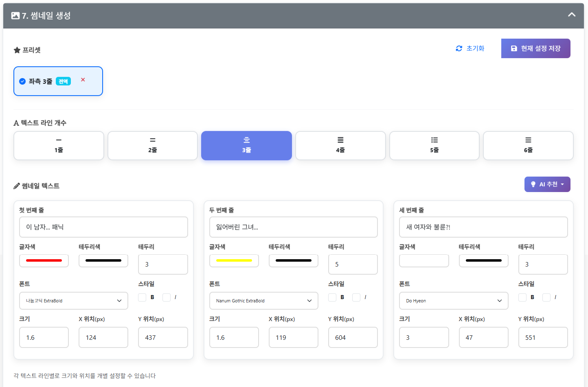Open the 나눔고딕 ExtraBold font dropdown
This screenshot has width=588, height=387.
(74, 301)
